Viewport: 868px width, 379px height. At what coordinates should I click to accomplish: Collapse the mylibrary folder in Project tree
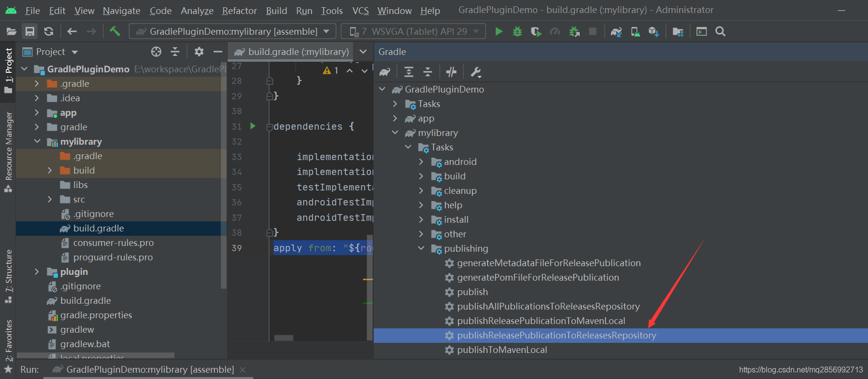[x=37, y=141]
